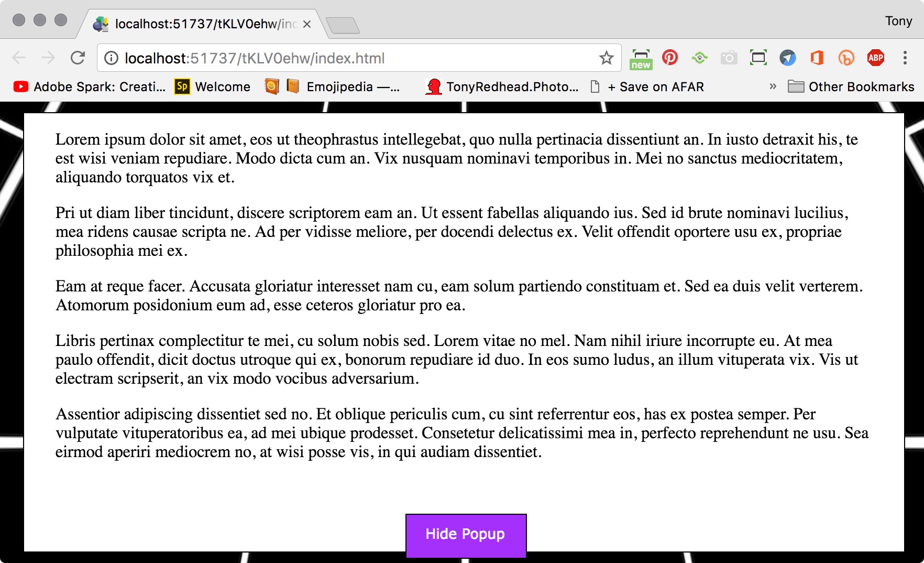Open the Other Bookmarks folder
Image resolution: width=924 pixels, height=563 pixels.
click(851, 86)
